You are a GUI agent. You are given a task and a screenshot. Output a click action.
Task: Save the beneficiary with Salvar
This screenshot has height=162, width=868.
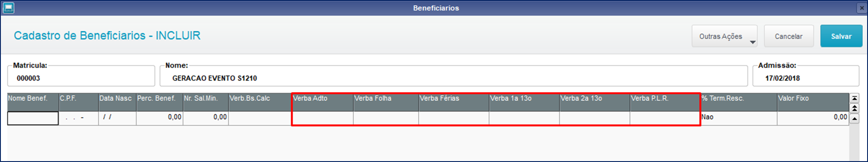tap(841, 36)
